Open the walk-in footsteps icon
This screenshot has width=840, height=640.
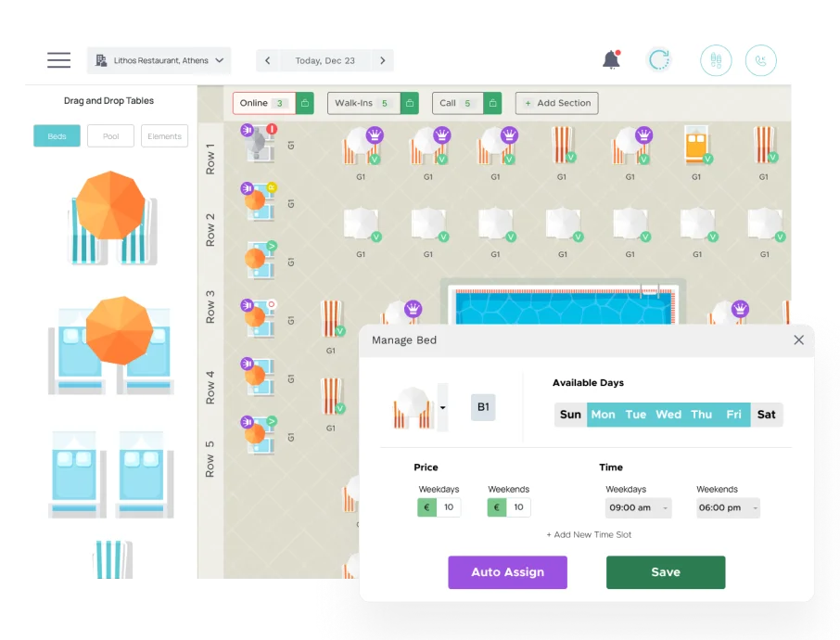coord(716,60)
